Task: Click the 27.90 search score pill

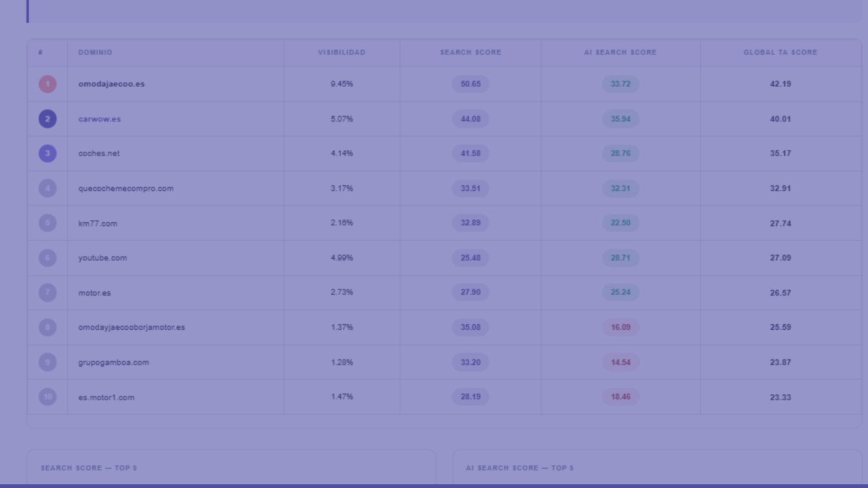Action: coord(470,292)
